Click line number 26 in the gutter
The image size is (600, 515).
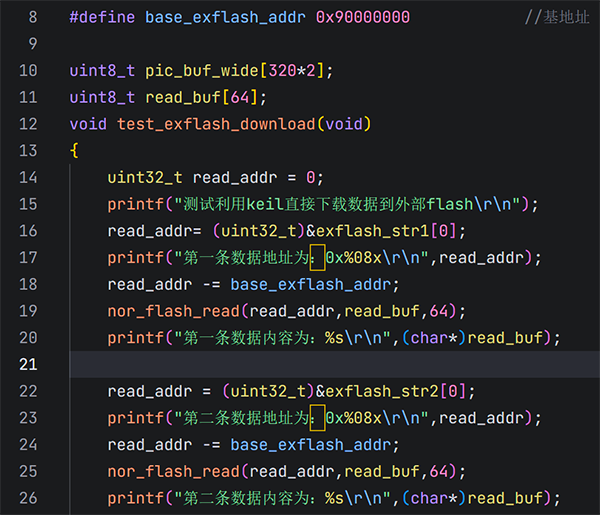[28, 497]
